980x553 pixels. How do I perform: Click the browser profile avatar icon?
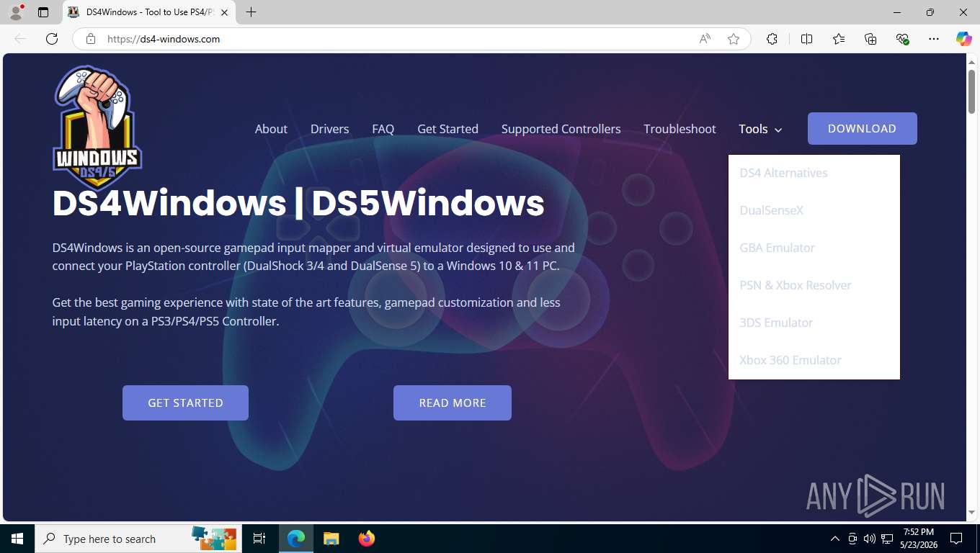pos(15,12)
